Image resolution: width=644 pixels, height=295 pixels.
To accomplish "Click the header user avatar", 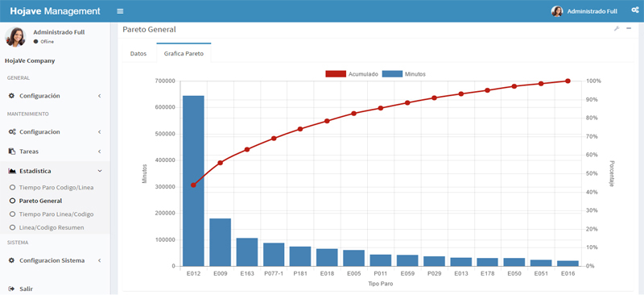I will click(557, 11).
